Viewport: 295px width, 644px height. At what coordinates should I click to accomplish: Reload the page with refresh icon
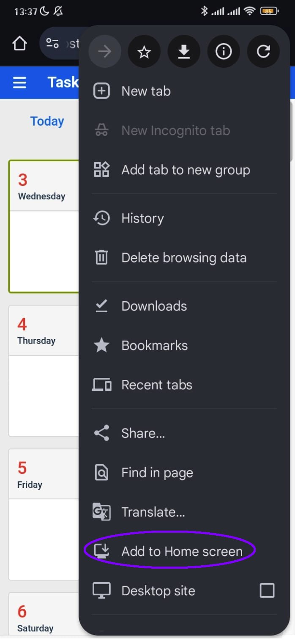[263, 52]
